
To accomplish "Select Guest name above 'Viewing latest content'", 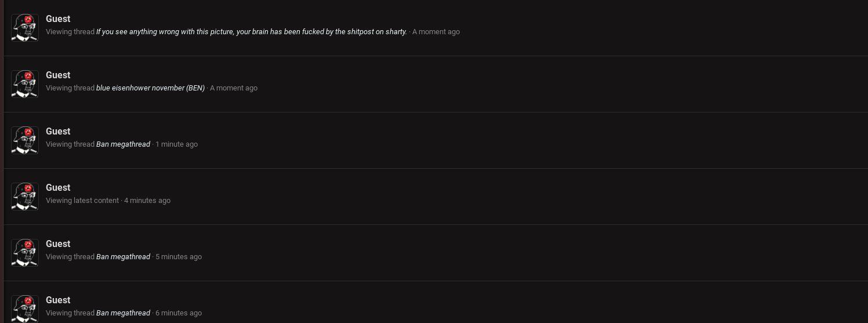I will (x=58, y=188).
